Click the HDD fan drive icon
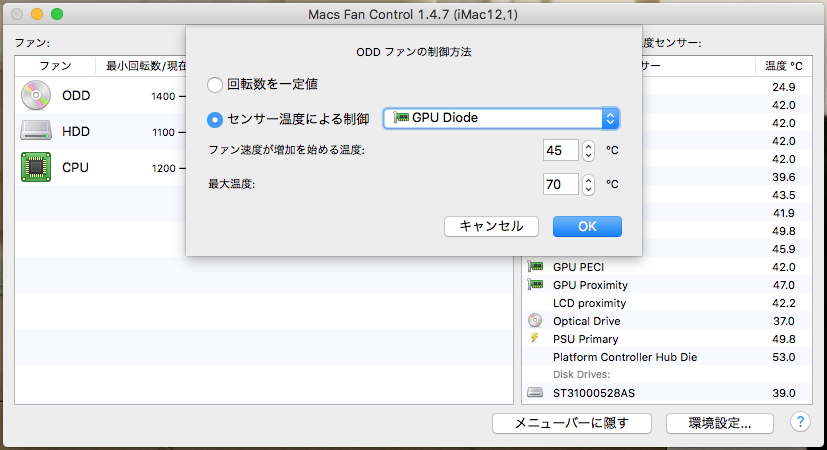The image size is (827, 450). point(36,131)
